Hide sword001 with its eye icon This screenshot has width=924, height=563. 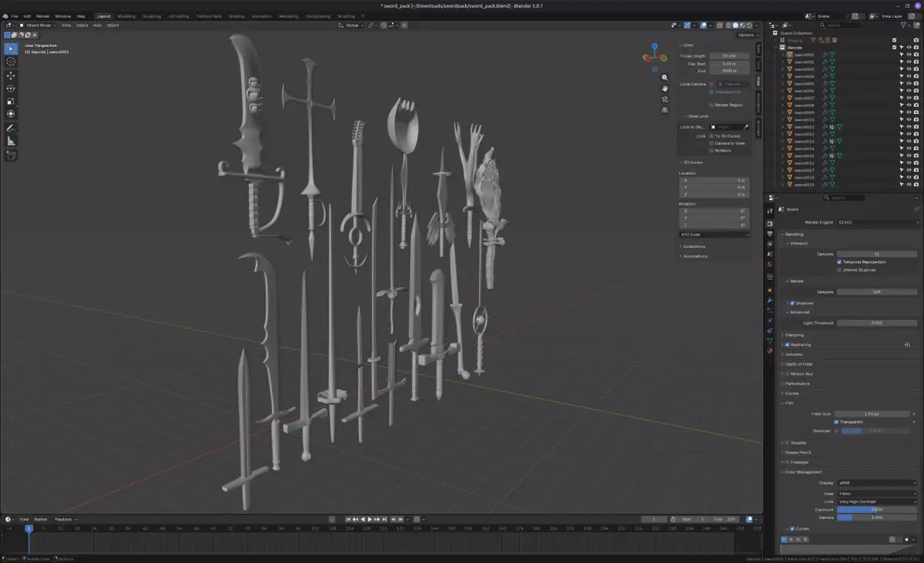(x=909, y=55)
